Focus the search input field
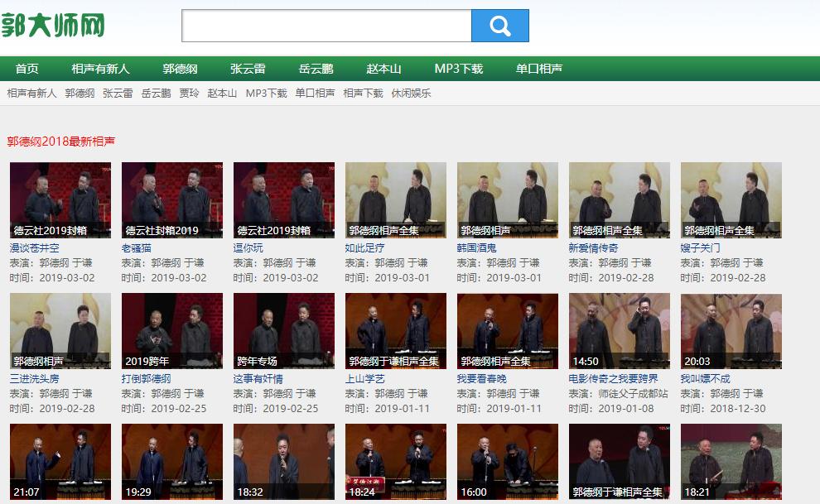Image resolution: width=820 pixels, height=504 pixels. 326,26
